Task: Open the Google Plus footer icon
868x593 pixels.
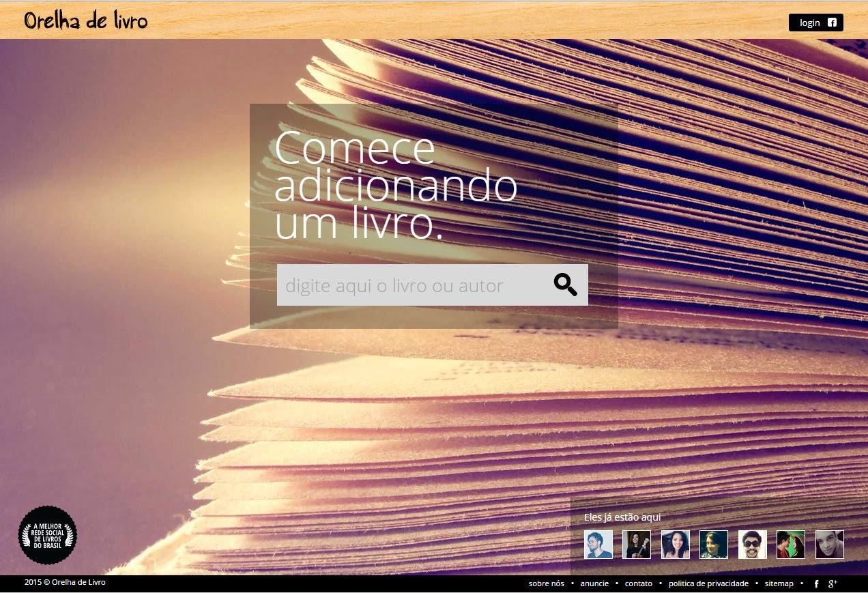Action: pos(833,584)
